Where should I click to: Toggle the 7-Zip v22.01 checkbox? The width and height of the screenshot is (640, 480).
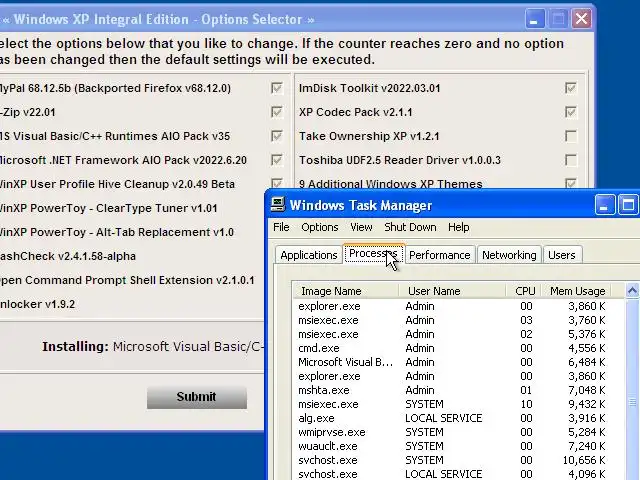277,112
